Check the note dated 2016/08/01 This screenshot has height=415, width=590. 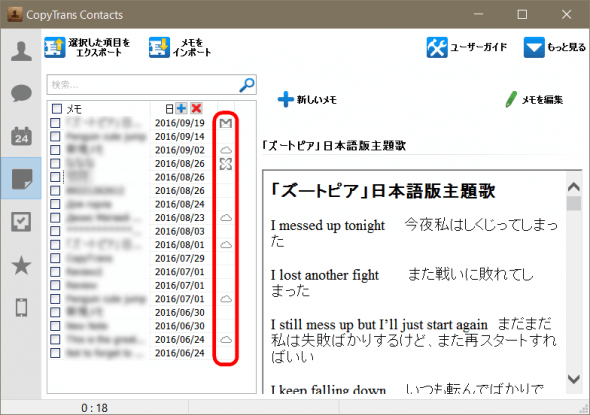[55, 245]
